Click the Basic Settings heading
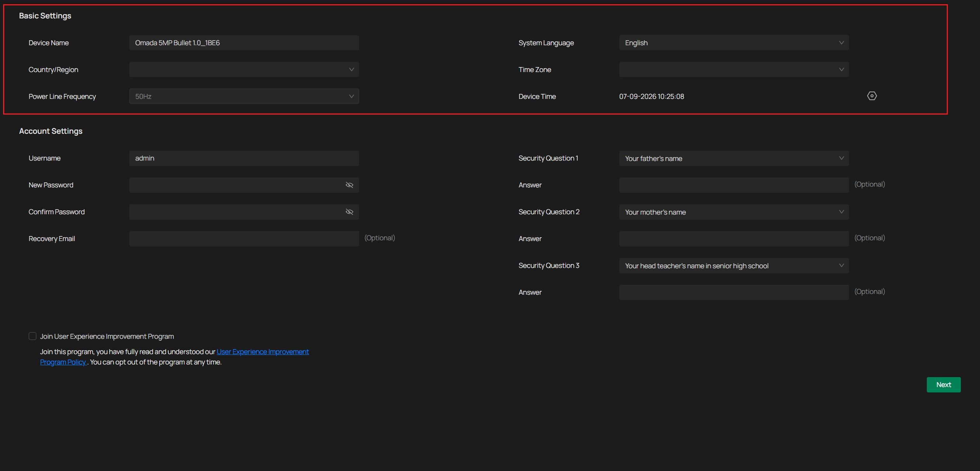This screenshot has width=980, height=471. 45,16
